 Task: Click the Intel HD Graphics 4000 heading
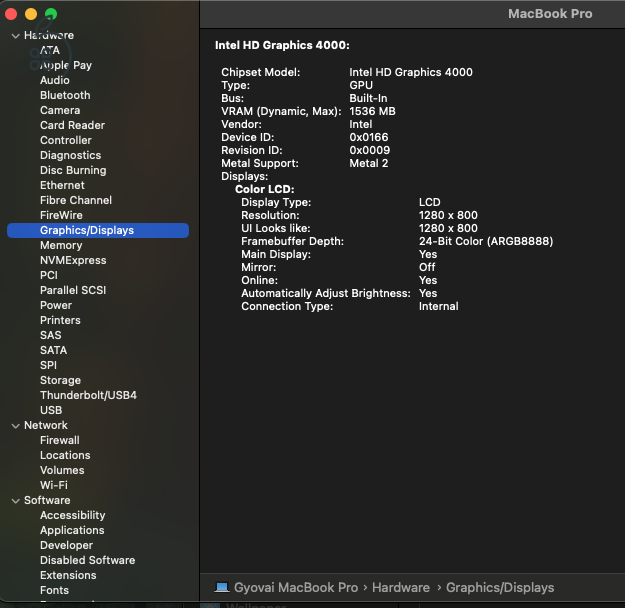[282, 45]
